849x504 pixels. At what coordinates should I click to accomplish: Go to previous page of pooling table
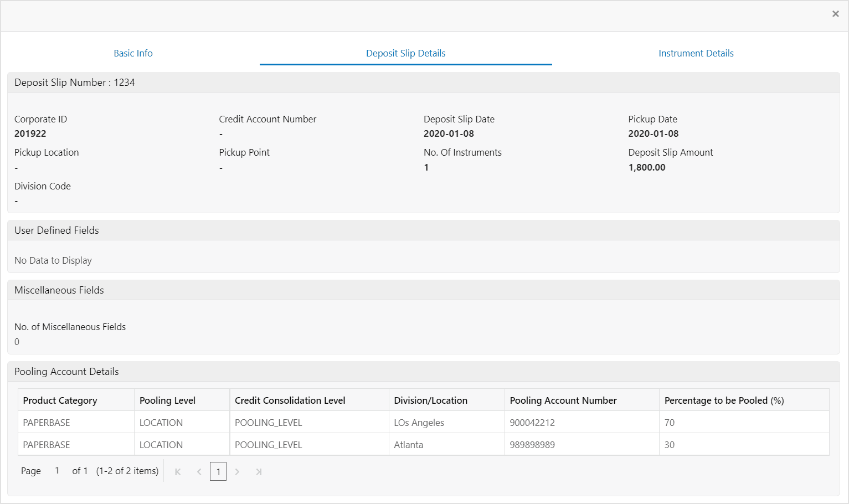(199, 472)
